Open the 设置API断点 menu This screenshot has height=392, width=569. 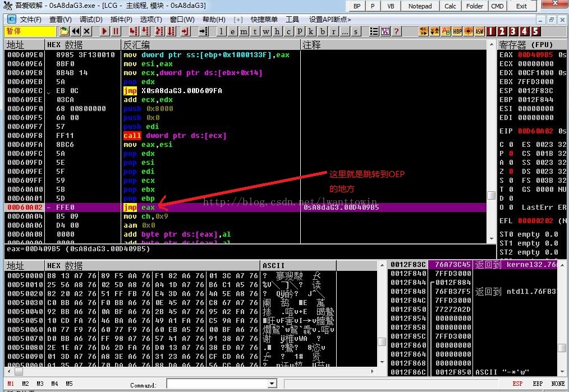[330, 20]
